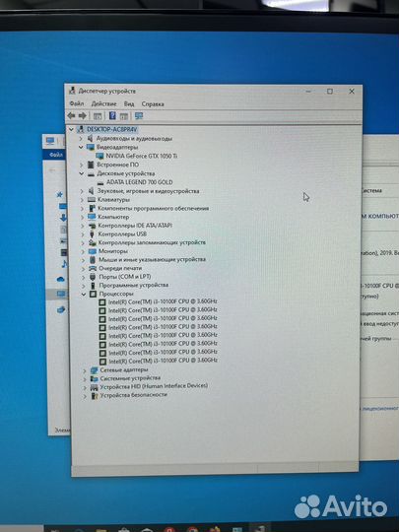Select the Порты (COM и LPT) label
The image size is (399, 532).
(125, 277)
